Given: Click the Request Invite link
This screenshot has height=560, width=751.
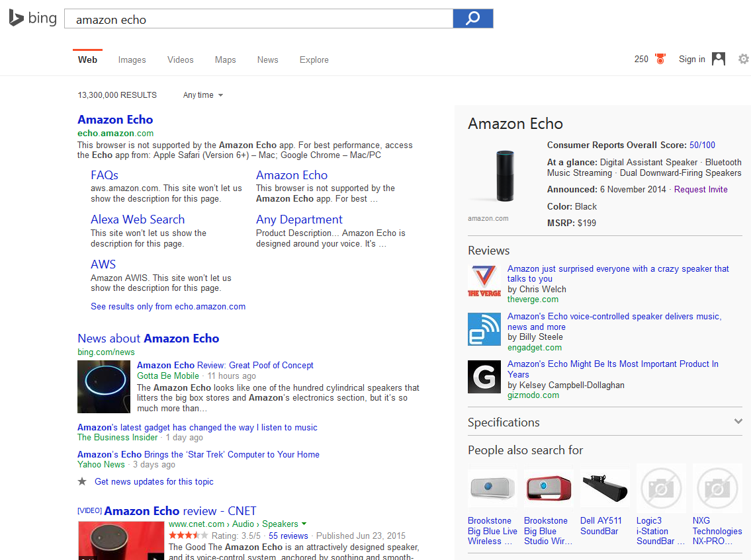Looking at the screenshot, I should 701,189.
